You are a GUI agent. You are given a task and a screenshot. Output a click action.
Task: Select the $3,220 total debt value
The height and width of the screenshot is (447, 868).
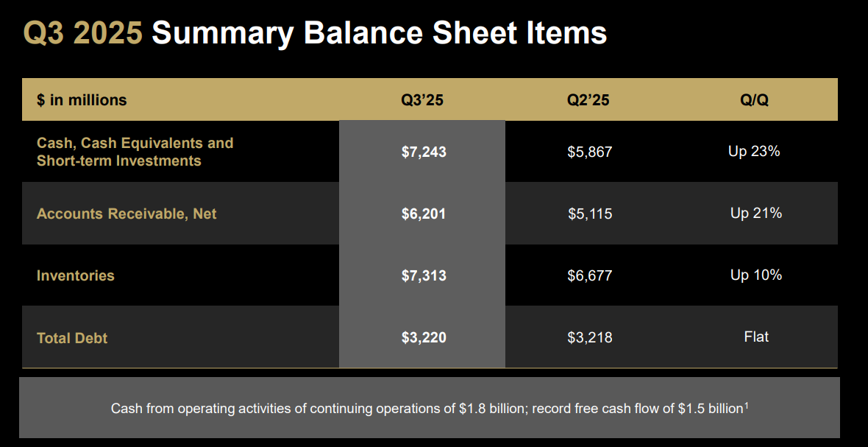[x=424, y=338]
